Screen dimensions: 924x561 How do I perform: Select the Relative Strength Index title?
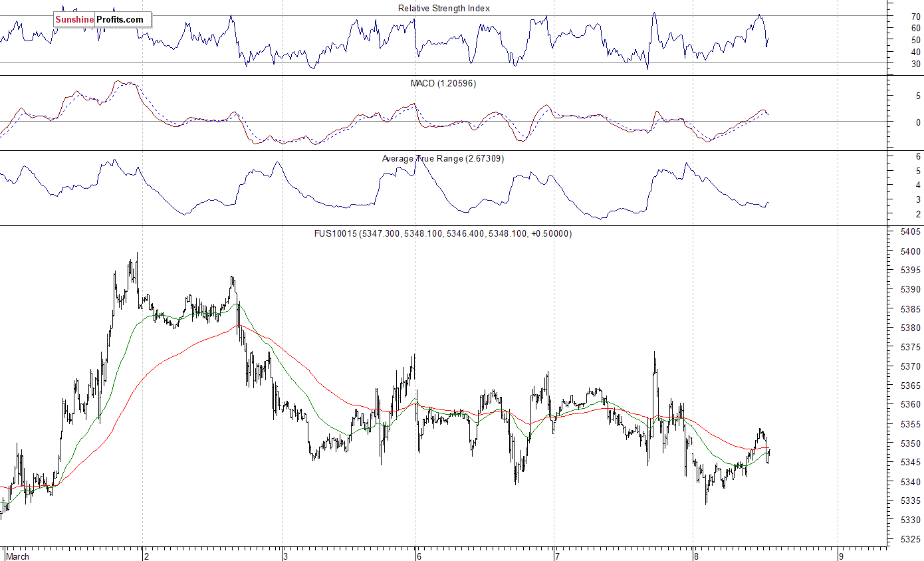444,8
